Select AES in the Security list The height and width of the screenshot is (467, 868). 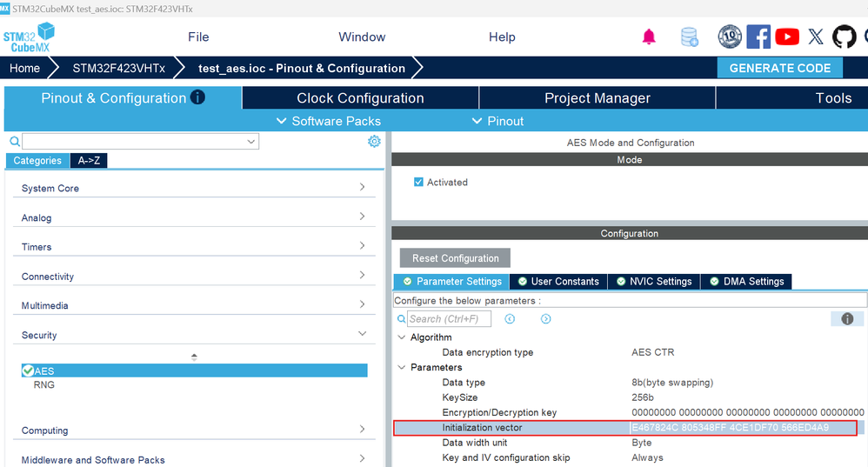click(x=194, y=370)
